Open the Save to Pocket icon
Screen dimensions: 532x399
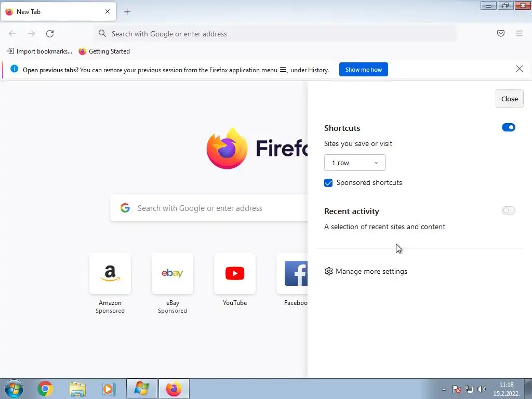pos(501,33)
